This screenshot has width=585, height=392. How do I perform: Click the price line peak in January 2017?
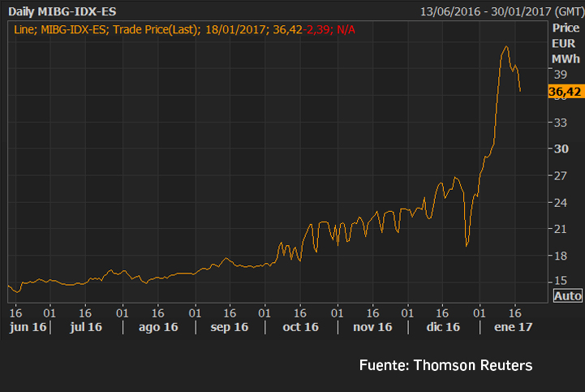[505, 46]
